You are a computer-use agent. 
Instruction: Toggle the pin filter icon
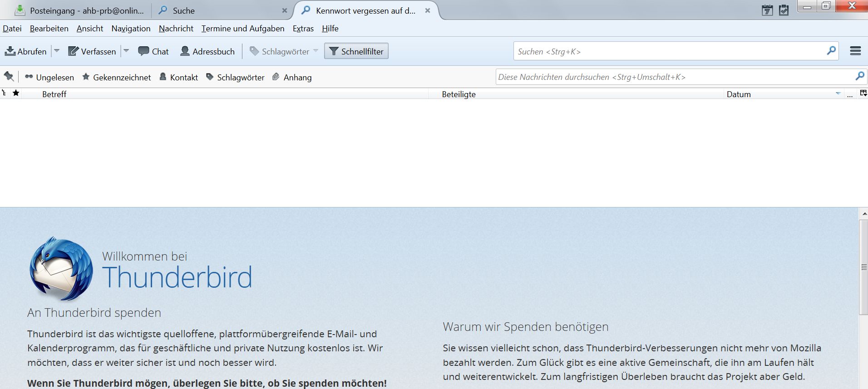point(9,77)
